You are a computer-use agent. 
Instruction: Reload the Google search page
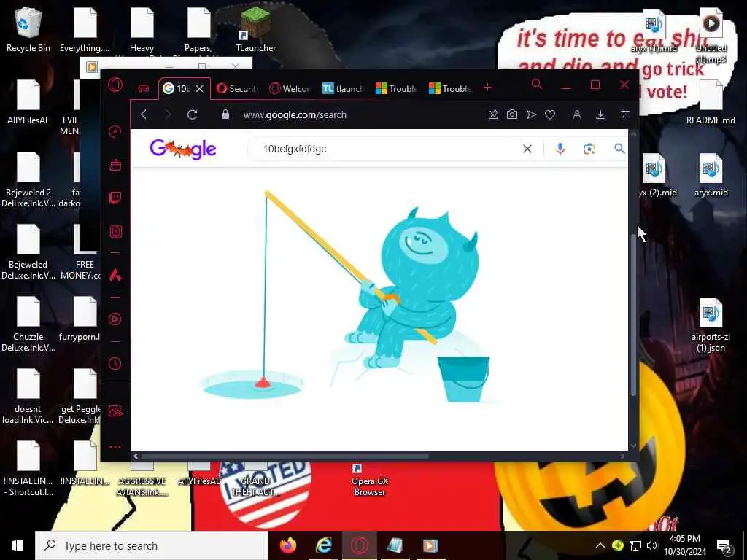[192, 114]
